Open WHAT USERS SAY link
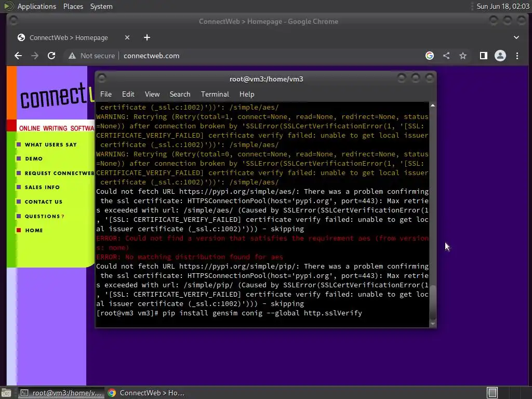The height and width of the screenshot is (399, 532). coord(50,144)
